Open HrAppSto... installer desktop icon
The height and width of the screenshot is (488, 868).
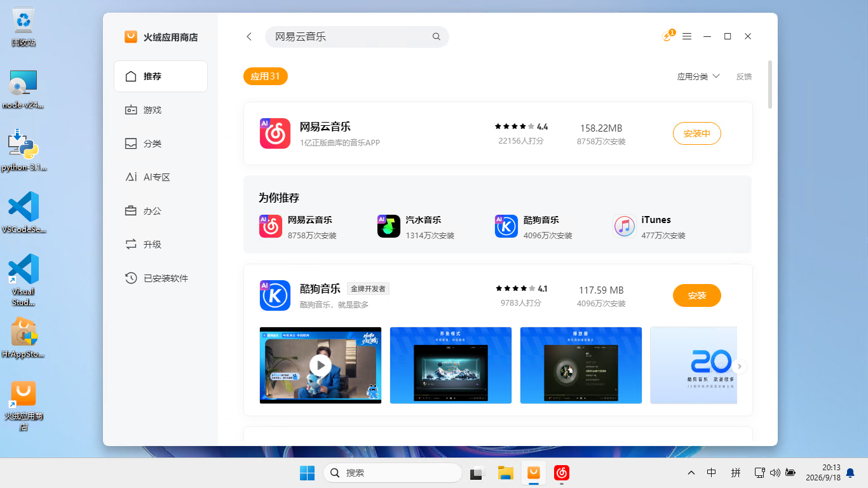24,338
